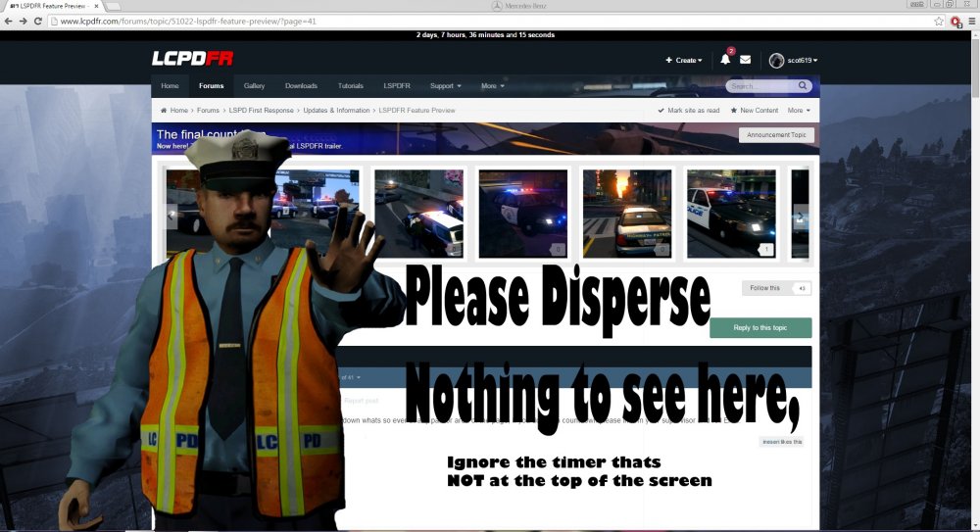Open the Home nav item
Viewport: 980px width, 532px height.
(x=170, y=85)
